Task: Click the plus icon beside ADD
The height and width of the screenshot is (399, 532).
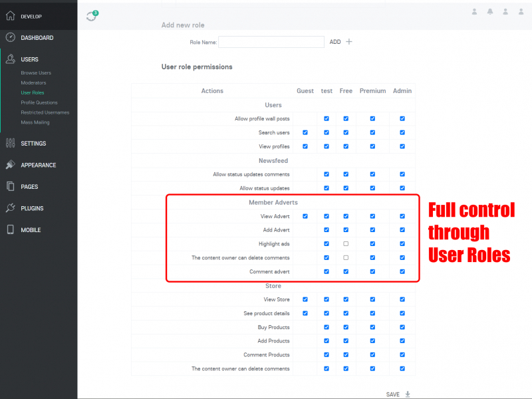Action: tap(349, 42)
